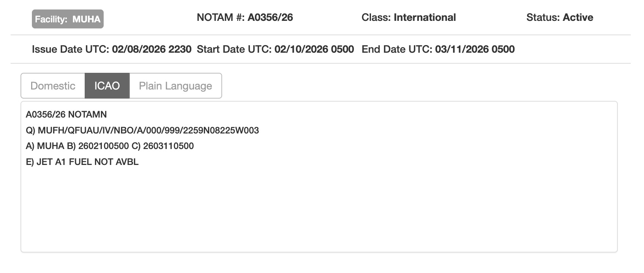This screenshot has width=644, height=273.
Task: Click the Status: Active indicator
Action: 560,17
